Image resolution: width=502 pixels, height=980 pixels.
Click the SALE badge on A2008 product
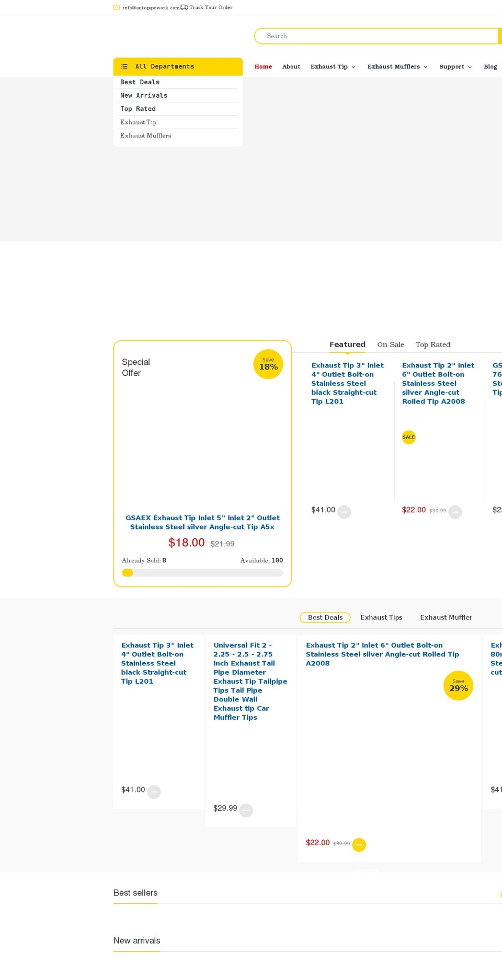pos(408,437)
